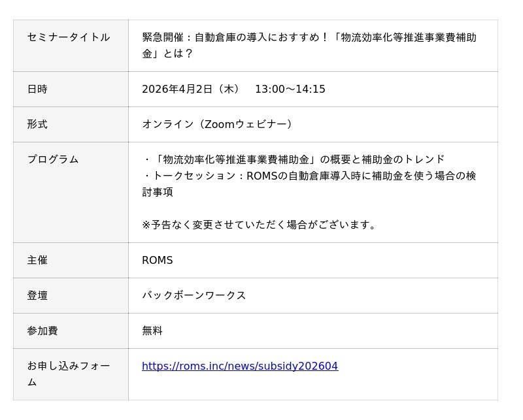Click the 日時 row label
Screen dimensions: 523x420
[37, 89]
